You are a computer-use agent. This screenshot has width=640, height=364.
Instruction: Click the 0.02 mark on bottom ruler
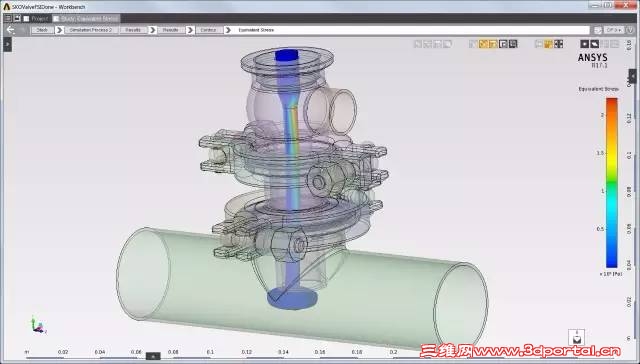[x=63, y=352]
